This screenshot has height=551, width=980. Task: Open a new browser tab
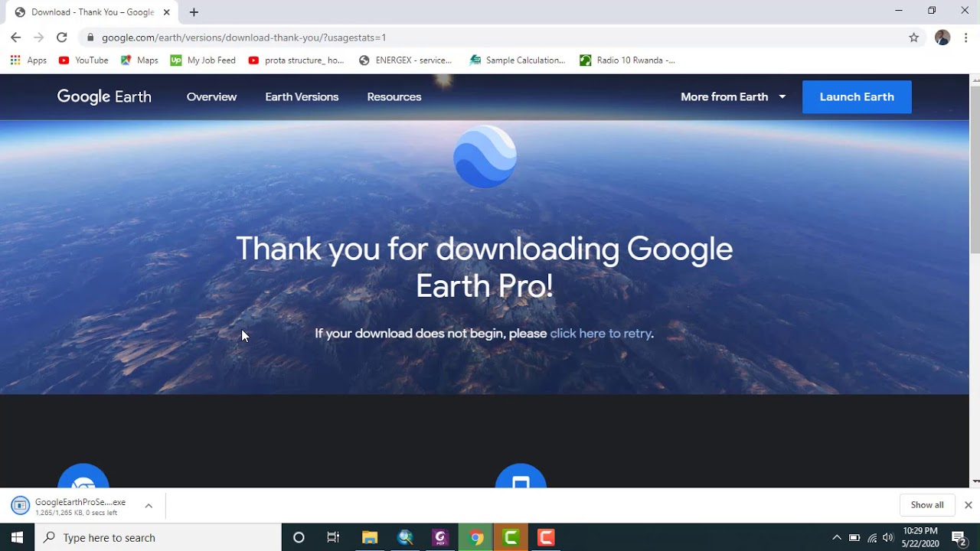[x=194, y=12]
